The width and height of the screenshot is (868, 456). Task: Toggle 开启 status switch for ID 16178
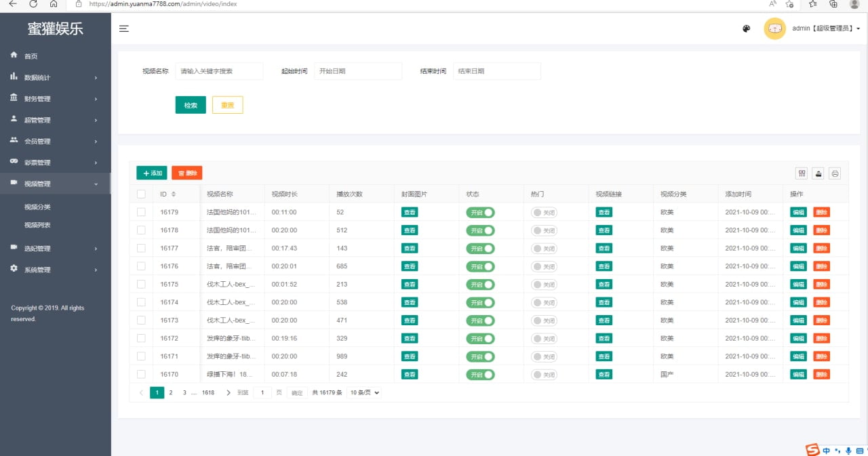pos(480,230)
